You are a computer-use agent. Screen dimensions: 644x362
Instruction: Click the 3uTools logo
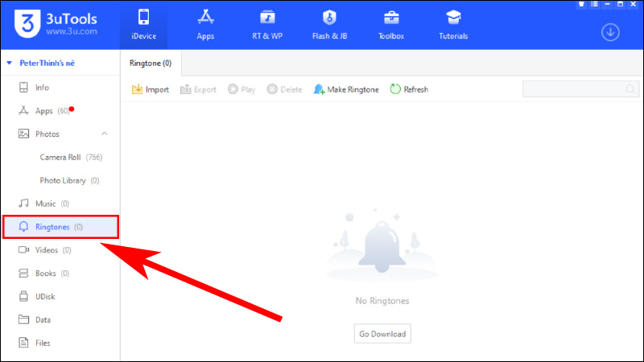coord(56,24)
